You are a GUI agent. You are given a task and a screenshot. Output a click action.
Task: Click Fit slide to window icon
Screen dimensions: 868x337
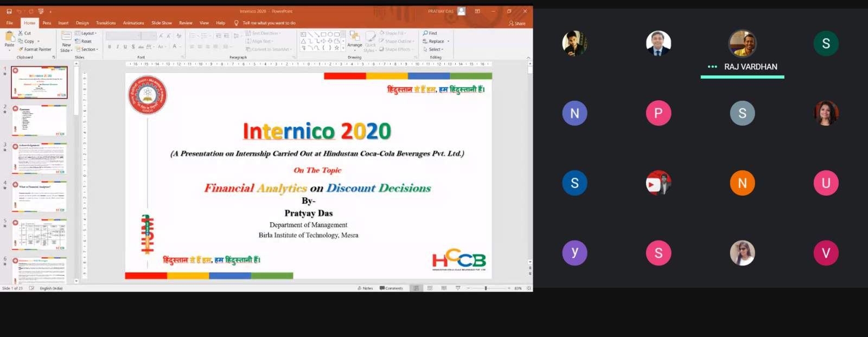point(528,288)
